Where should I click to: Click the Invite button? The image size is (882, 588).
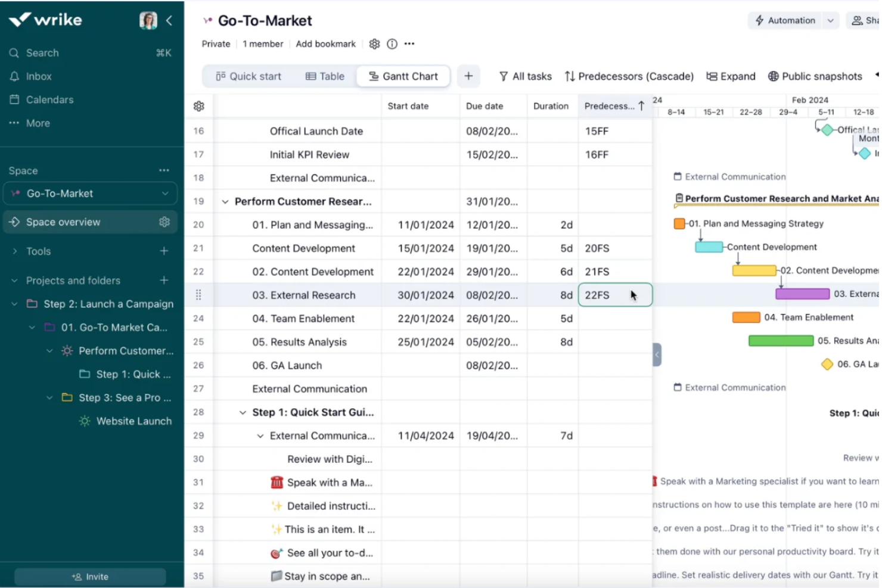coord(90,577)
